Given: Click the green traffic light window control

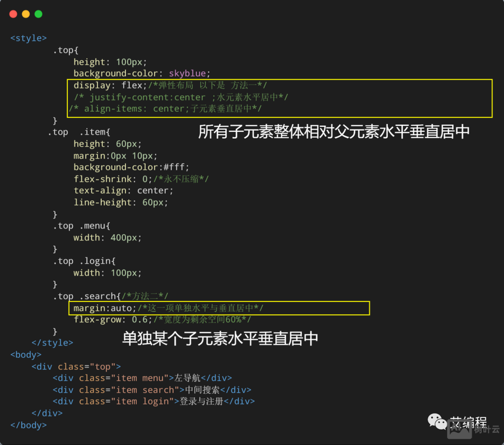Looking at the screenshot, I should click(38, 13).
